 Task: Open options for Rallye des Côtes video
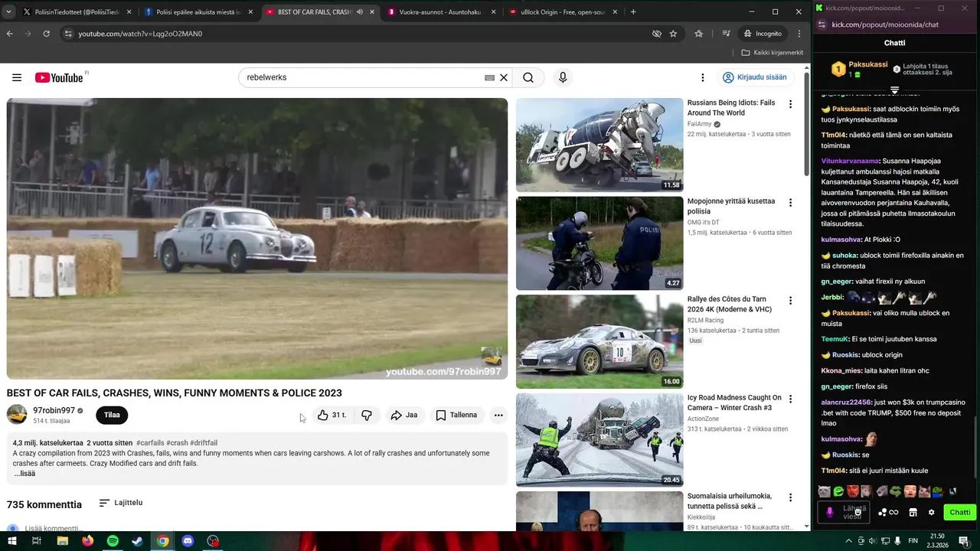pyautogui.click(x=790, y=301)
